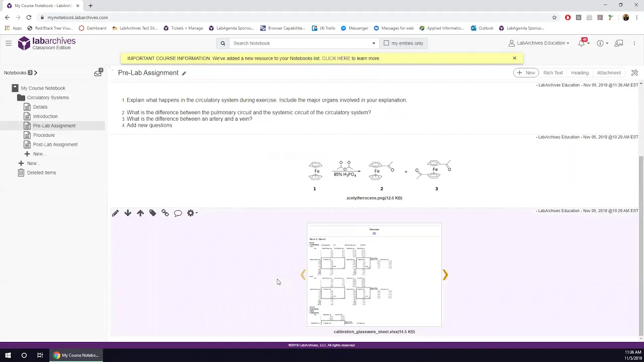Bookmark the page with the star icon
This screenshot has width=644, height=362.
554,17
